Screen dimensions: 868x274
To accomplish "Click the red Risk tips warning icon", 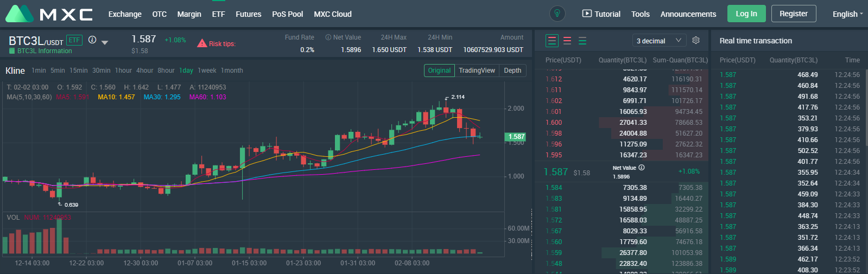I will [202, 43].
